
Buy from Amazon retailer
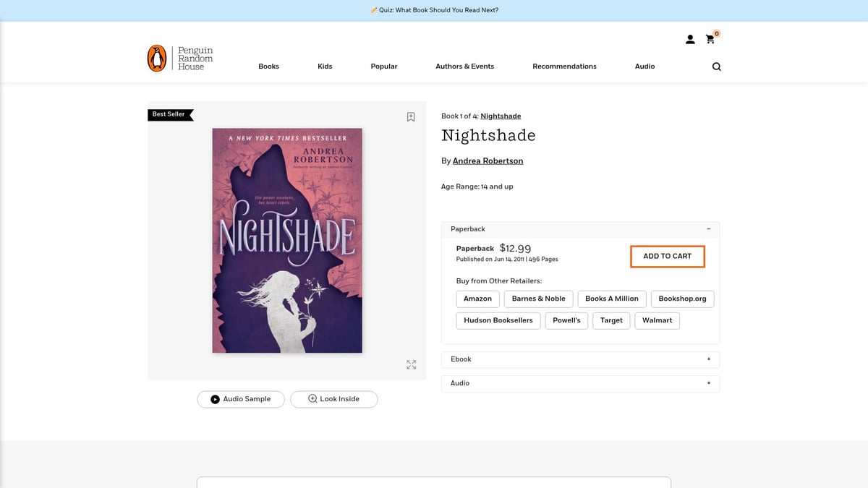(x=477, y=299)
